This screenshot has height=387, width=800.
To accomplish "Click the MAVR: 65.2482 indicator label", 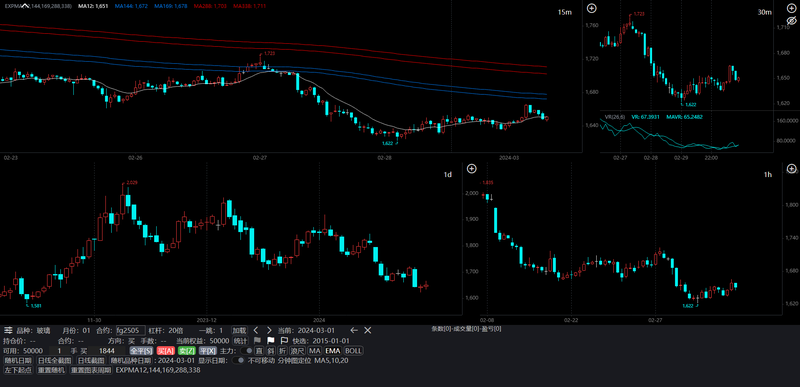I will tap(685, 117).
